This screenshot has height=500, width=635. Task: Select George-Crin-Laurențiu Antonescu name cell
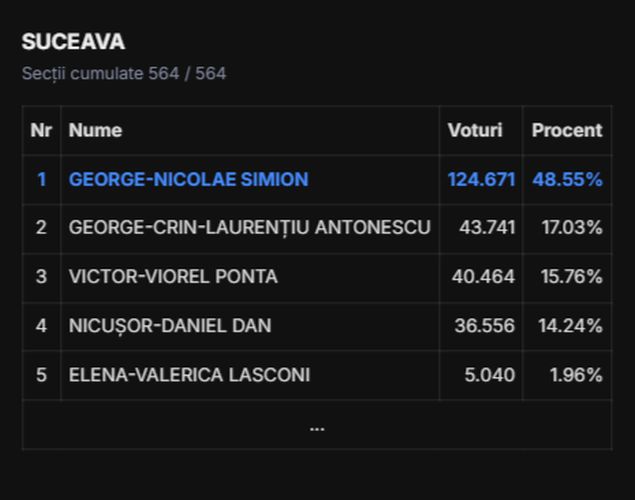click(250, 228)
